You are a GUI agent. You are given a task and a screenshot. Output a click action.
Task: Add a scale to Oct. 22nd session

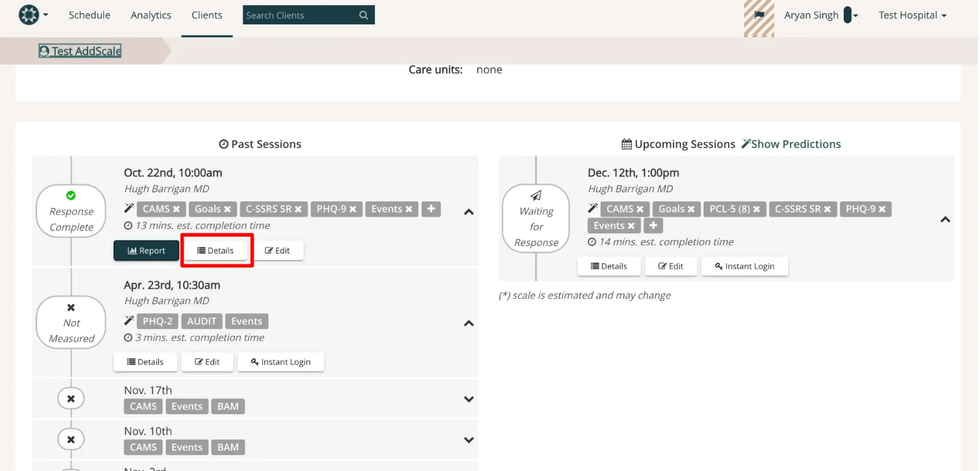(431, 209)
